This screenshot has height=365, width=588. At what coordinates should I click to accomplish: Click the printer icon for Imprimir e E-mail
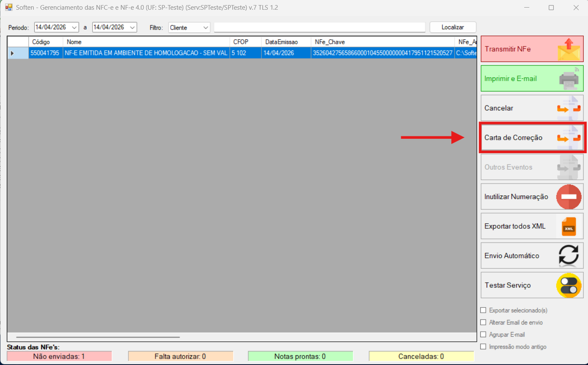click(569, 78)
